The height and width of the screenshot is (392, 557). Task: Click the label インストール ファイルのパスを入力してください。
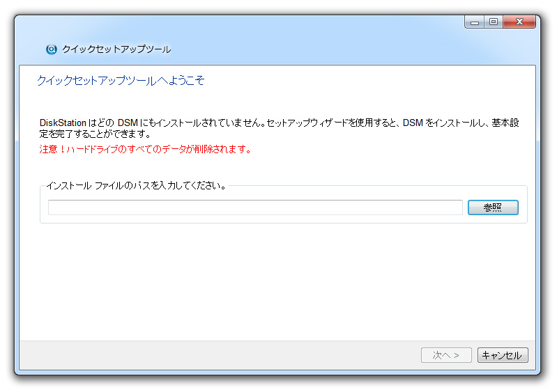click(137, 185)
